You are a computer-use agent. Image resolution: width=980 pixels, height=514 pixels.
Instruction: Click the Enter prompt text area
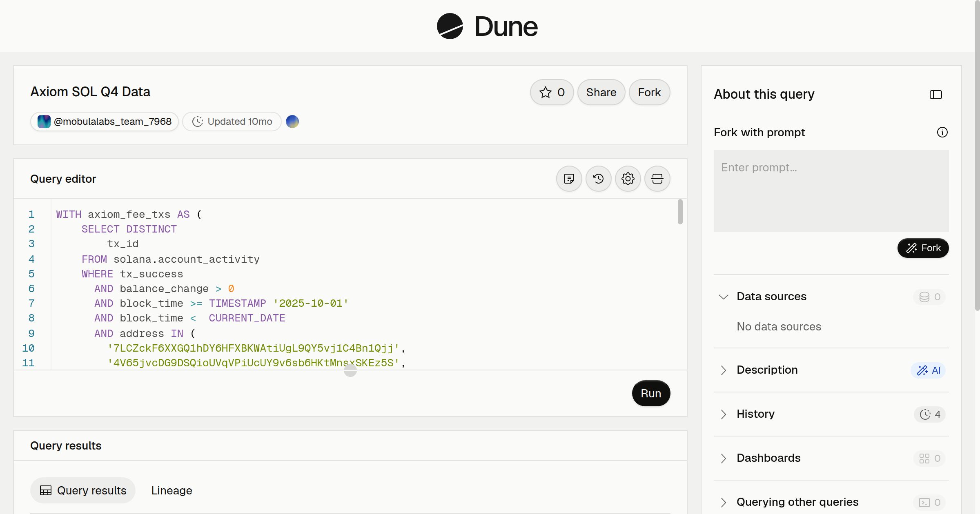pos(831,191)
